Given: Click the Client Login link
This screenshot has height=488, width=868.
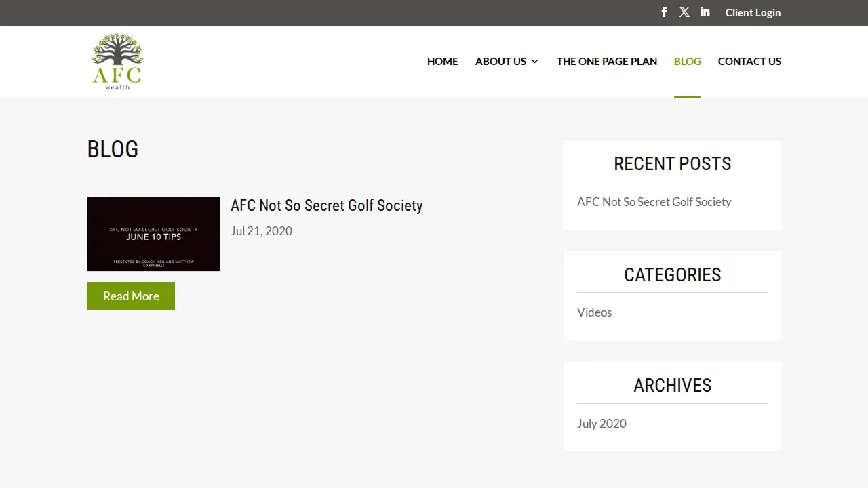Looking at the screenshot, I should pyautogui.click(x=753, y=12).
